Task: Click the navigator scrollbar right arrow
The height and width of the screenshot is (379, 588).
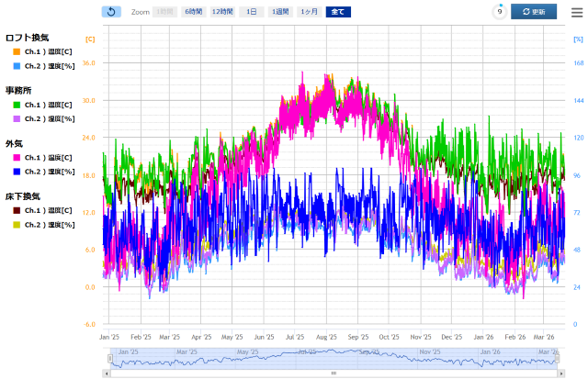Action: click(x=557, y=373)
